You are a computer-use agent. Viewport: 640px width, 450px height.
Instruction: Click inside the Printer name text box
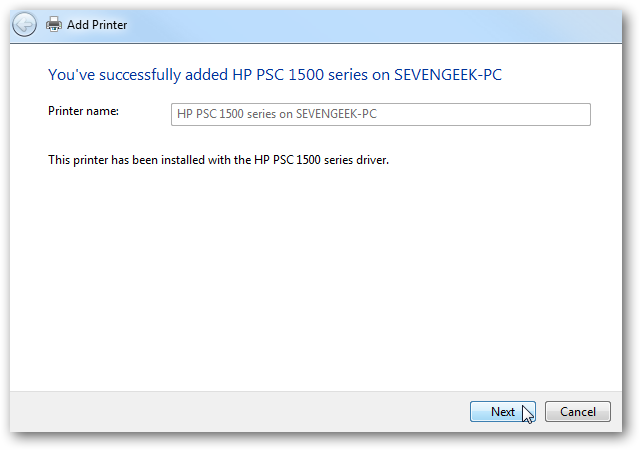[x=380, y=114]
